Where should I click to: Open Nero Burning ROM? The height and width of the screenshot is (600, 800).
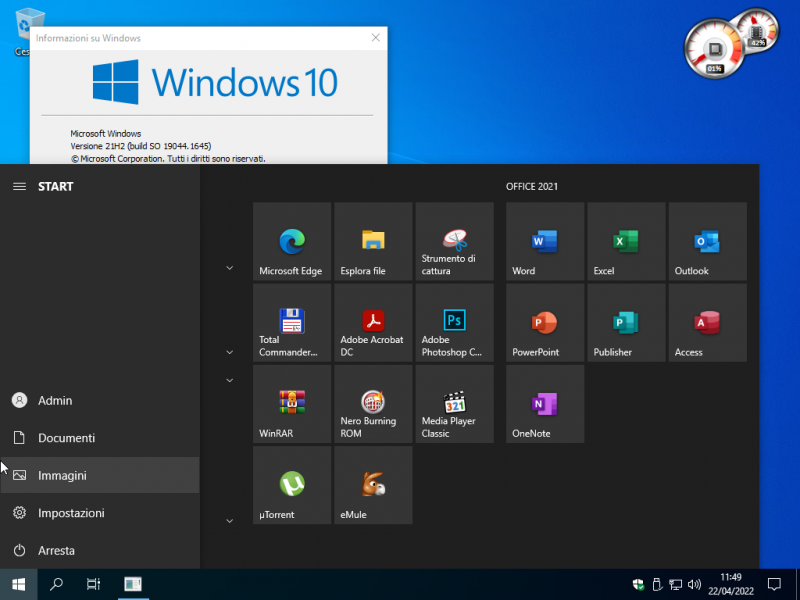click(x=372, y=404)
